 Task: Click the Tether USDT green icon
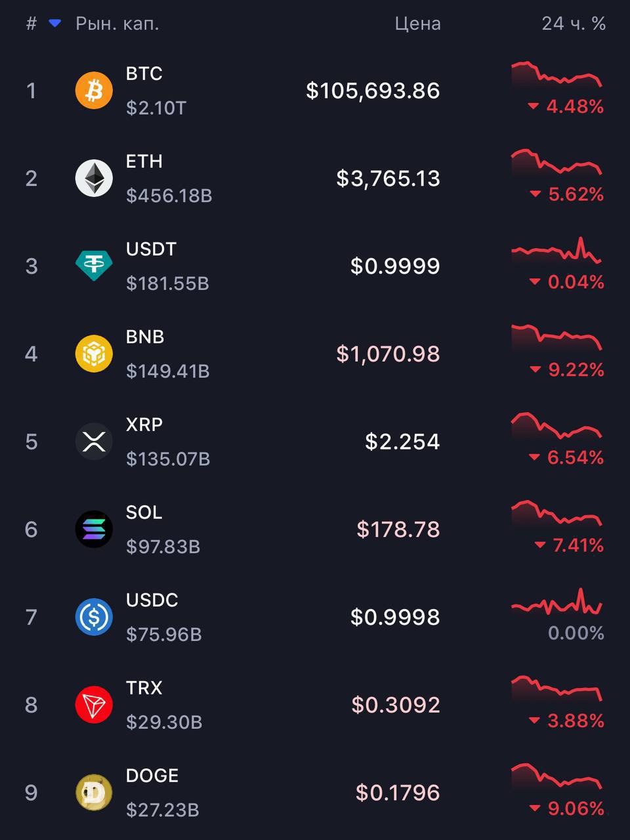(x=94, y=266)
